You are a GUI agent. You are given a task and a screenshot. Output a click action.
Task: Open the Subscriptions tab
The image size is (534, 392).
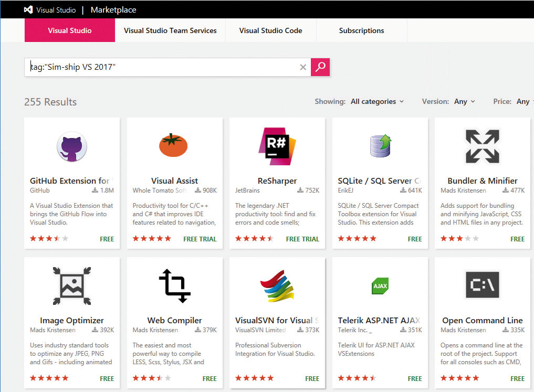point(362,30)
